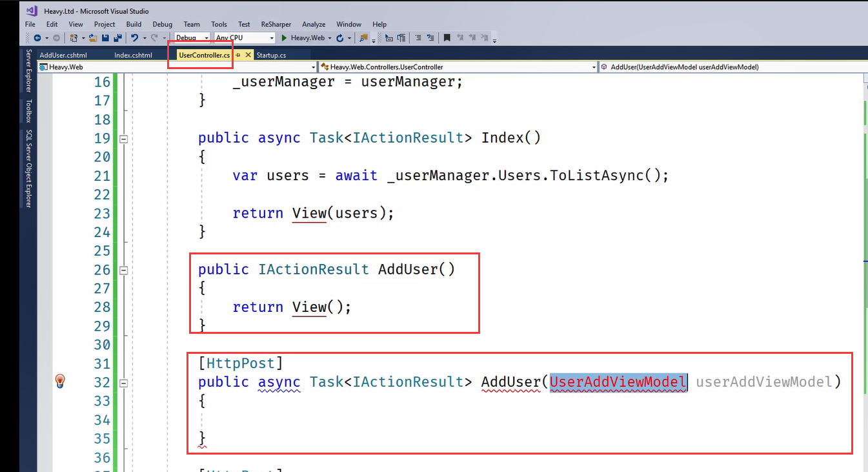Click the Save All toolbar icon

(x=117, y=38)
